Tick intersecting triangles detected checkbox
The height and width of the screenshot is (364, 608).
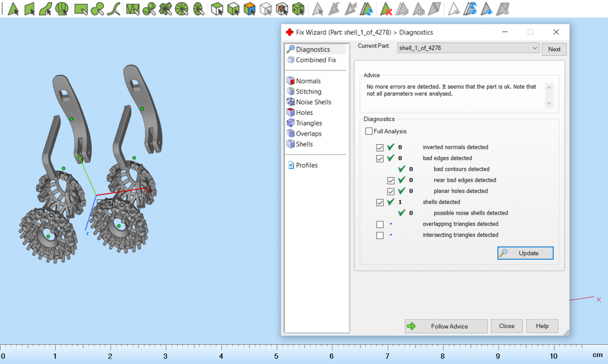pyautogui.click(x=380, y=235)
